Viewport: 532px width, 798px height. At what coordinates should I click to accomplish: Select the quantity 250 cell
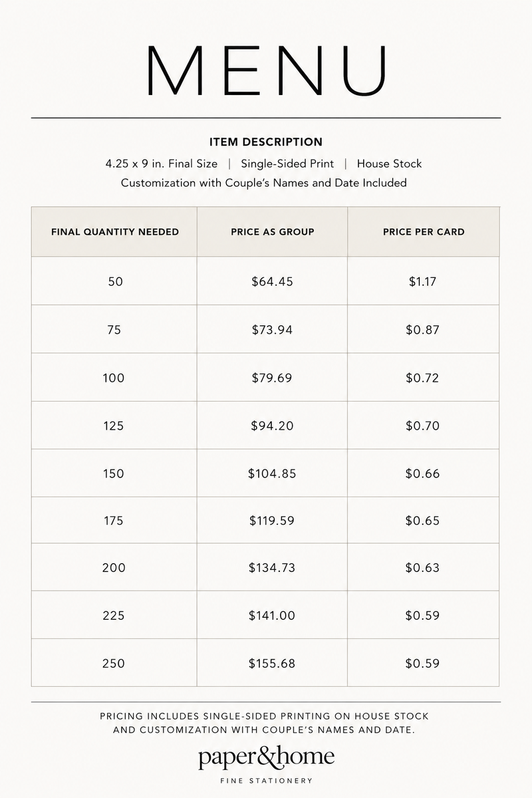pyautogui.click(x=115, y=663)
